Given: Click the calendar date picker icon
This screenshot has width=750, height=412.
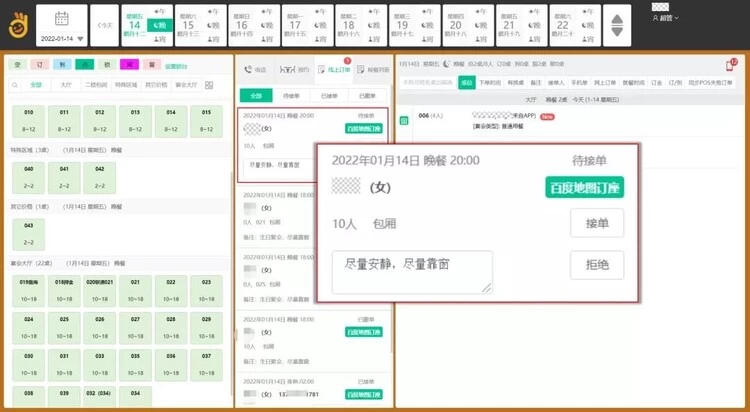Looking at the screenshot, I should click(61, 19).
